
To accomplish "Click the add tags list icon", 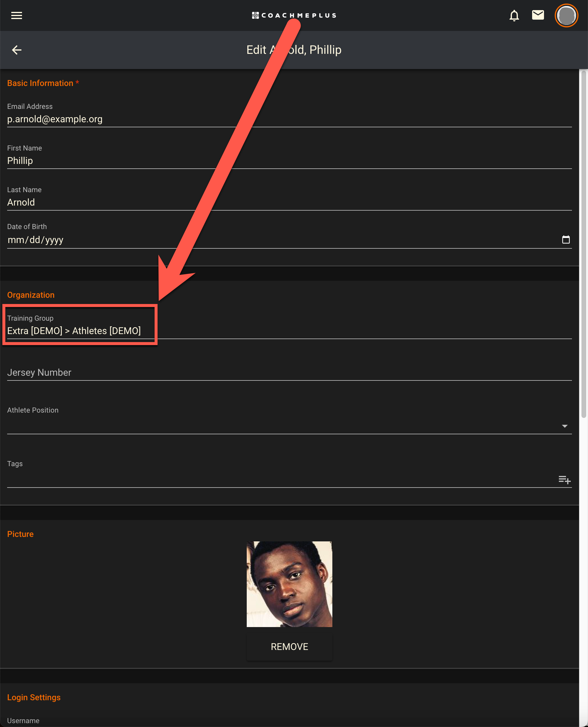I will click(564, 479).
